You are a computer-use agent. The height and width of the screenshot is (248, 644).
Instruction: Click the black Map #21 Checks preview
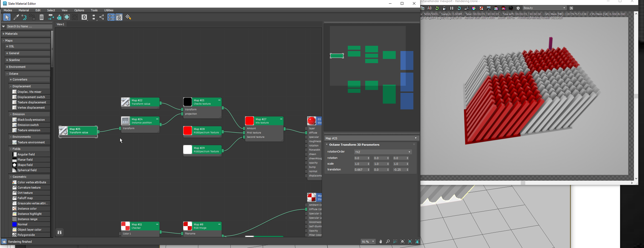coord(188,102)
